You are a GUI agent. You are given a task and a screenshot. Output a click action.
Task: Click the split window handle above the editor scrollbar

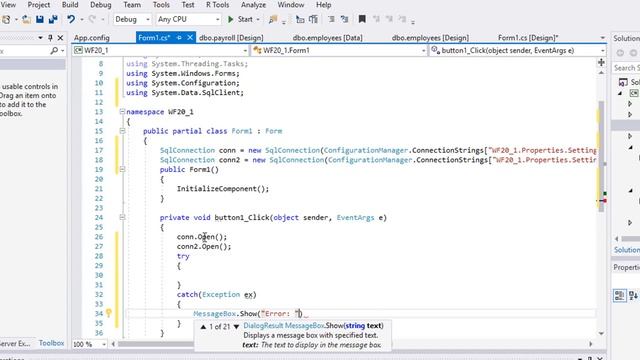(601, 62)
